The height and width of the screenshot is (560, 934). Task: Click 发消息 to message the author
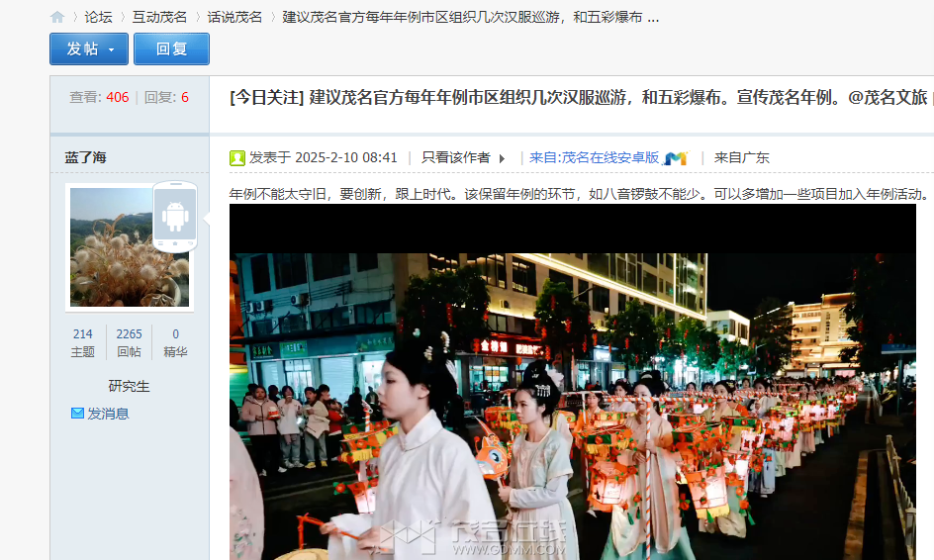pyautogui.click(x=108, y=414)
